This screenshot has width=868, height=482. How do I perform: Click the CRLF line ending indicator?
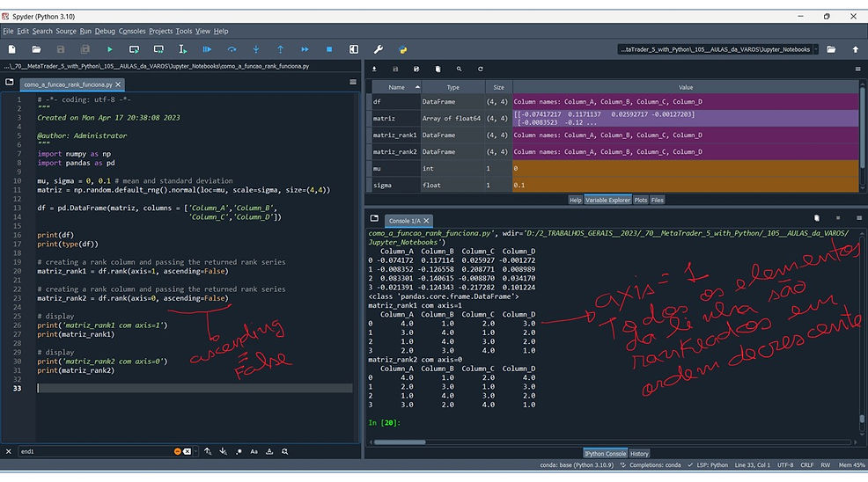pyautogui.click(x=806, y=464)
